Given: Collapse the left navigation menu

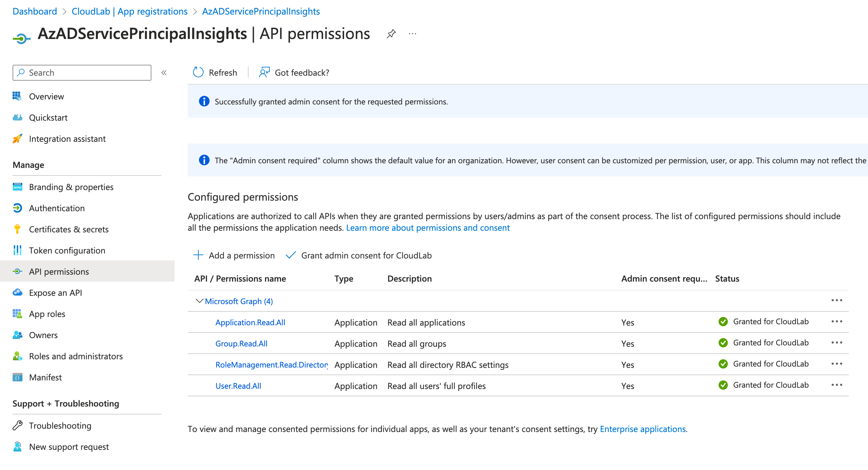Looking at the screenshot, I should pos(164,72).
